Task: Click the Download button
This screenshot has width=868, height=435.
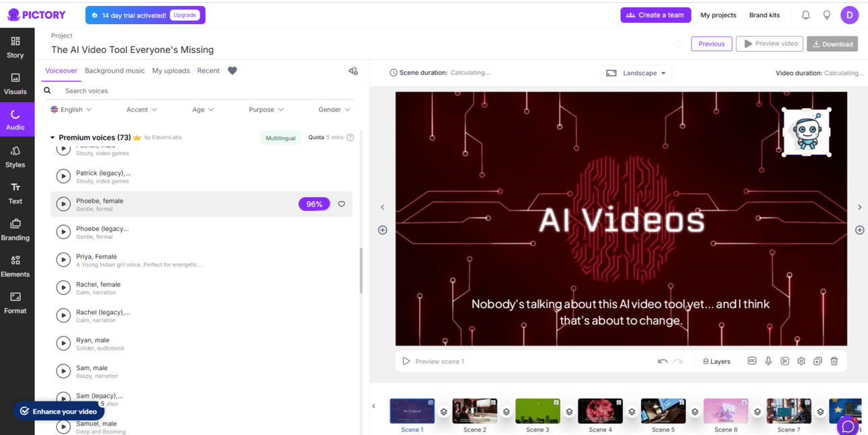Action: (832, 44)
